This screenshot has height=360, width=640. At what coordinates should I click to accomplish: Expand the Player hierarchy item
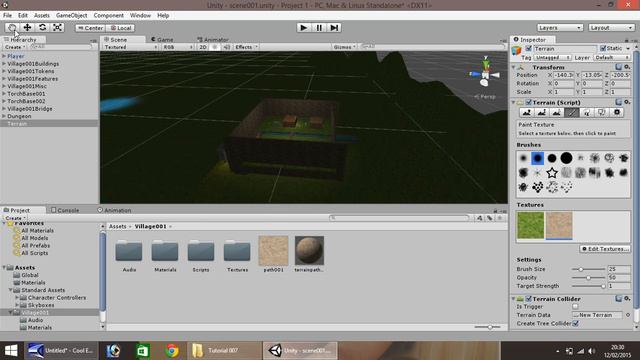click(4, 56)
